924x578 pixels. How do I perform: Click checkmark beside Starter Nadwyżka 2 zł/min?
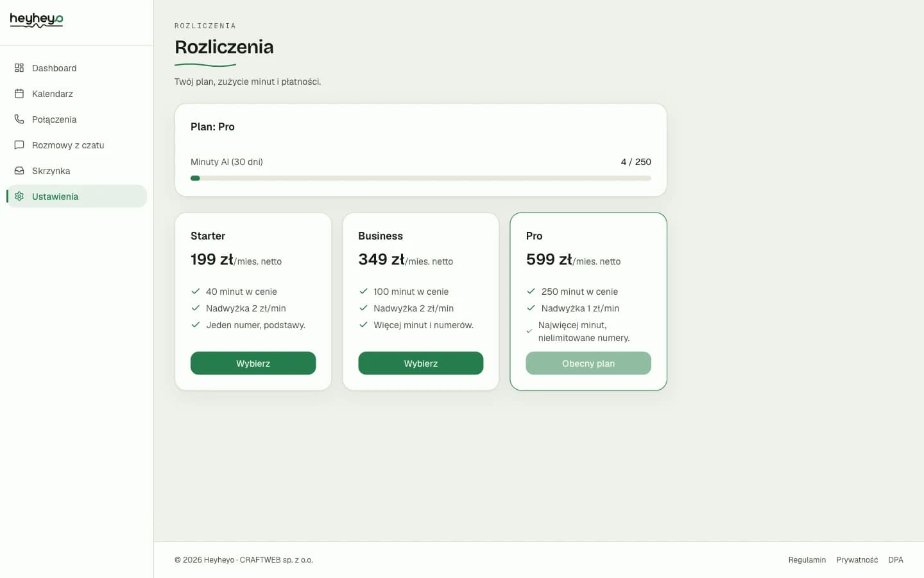[196, 308]
